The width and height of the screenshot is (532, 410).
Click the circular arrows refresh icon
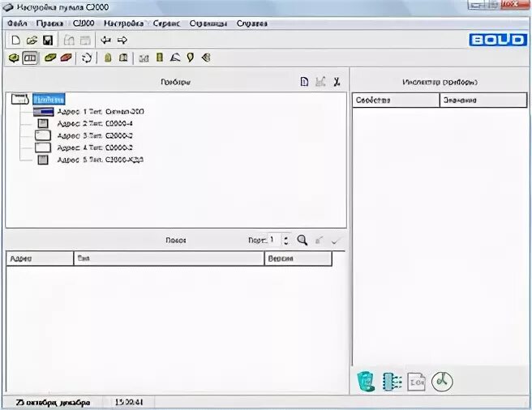point(87,58)
